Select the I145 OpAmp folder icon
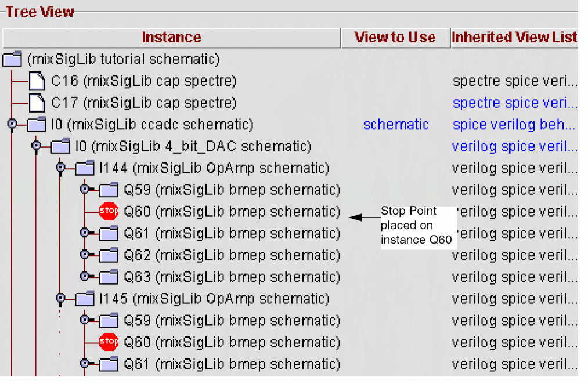 coord(85,299)
